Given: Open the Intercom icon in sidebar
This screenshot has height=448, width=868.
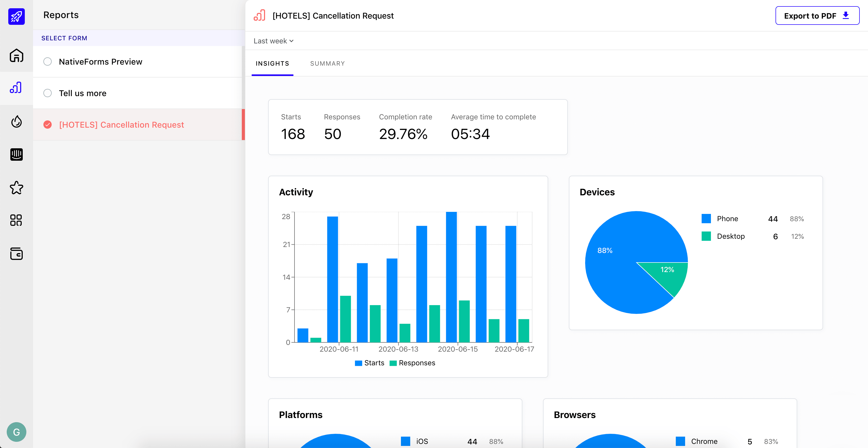Looking at the screenshot, I should (x=16, y=155).
